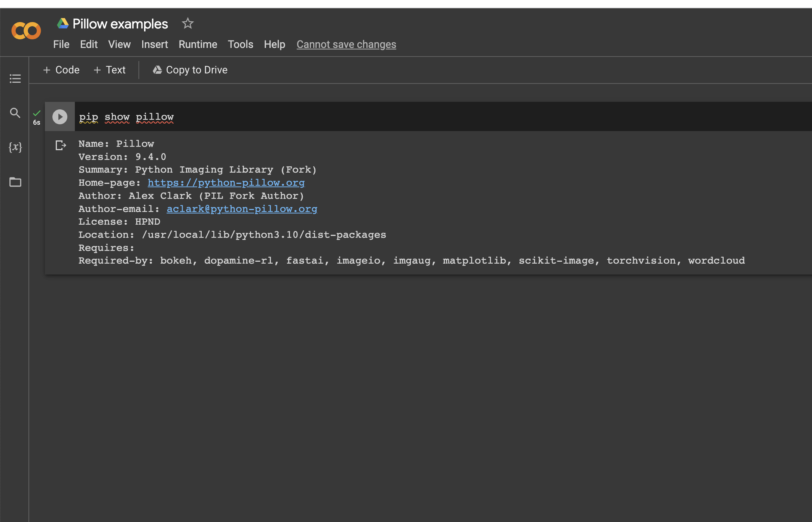Screen dimensions: 812x522
Task: Run the pip show pillow cell
Action: [59, 116]
